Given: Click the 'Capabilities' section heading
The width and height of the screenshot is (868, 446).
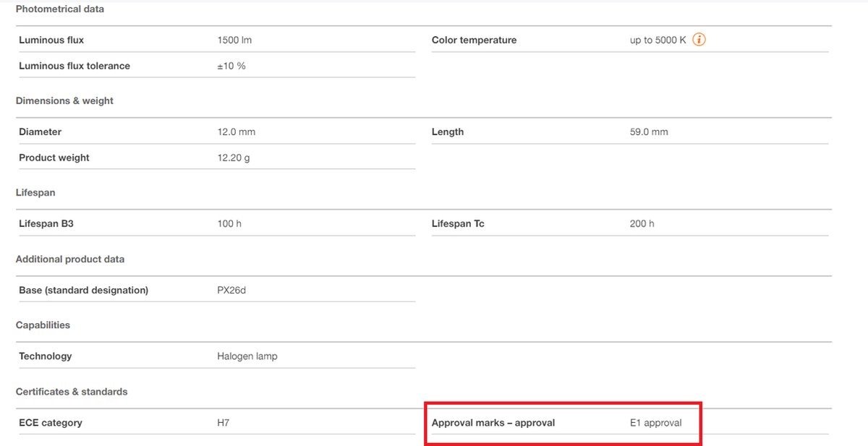Looking at the screenshot, I should (x=43, y=325).
